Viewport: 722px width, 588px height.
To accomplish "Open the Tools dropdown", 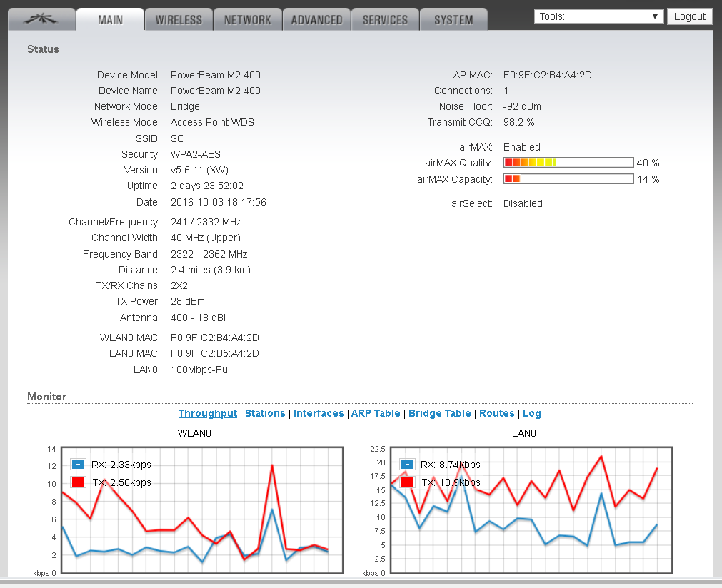I will pyautogui.click(x=598, y=16).
